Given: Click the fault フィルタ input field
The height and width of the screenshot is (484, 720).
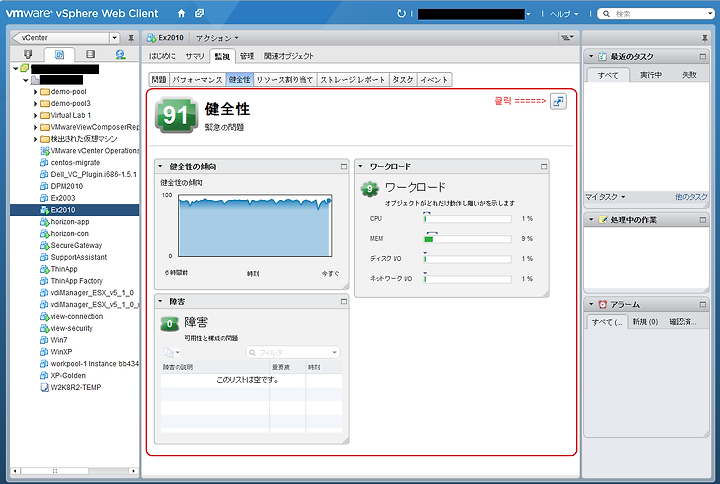Looking at the screenshot, I should pos(293,352).
